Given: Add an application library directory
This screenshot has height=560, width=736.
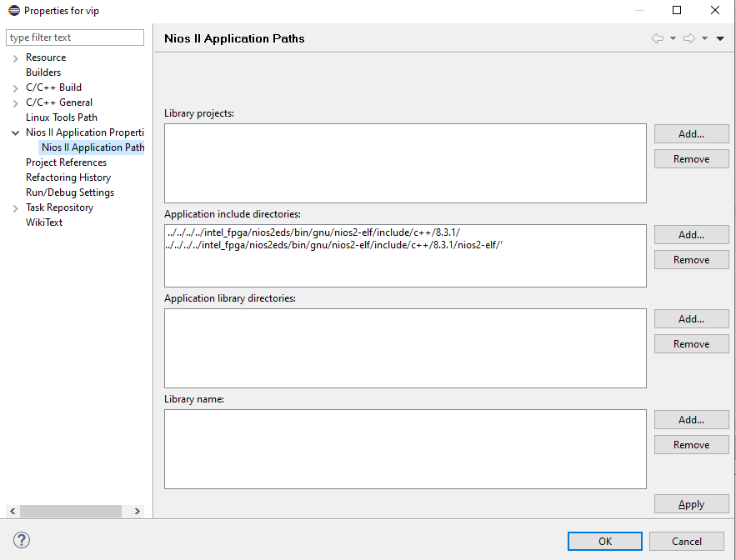Looking at the screenshot, I should point(692,319).
